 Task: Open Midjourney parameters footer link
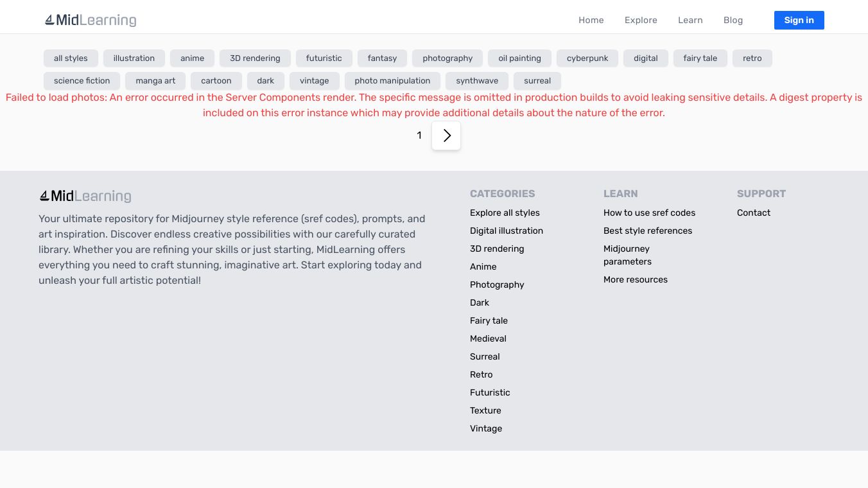pyautogui.click(x=627, y=255)
